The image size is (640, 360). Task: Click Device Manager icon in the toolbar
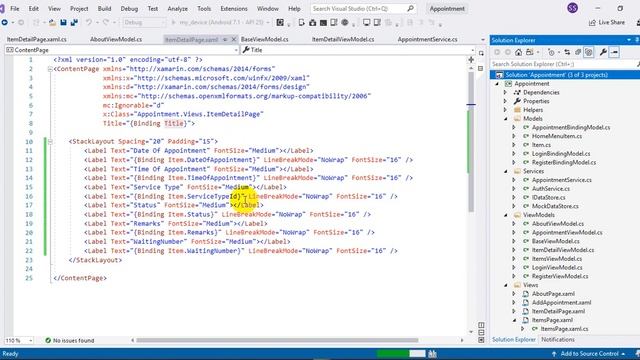pyautogui.click(x=302, y=23)
